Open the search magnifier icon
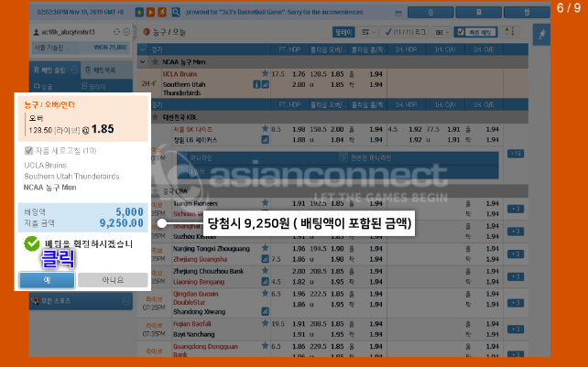 (176, 13)
